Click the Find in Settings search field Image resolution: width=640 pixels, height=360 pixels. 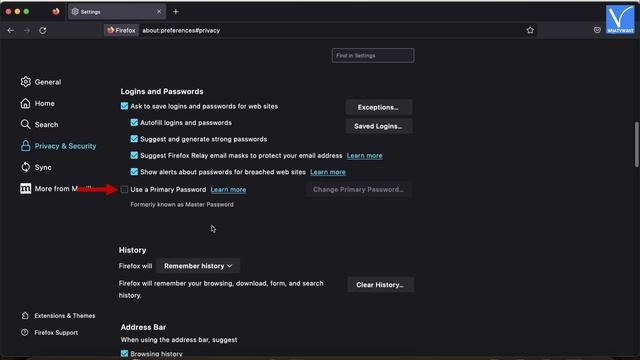click(373, 56)
